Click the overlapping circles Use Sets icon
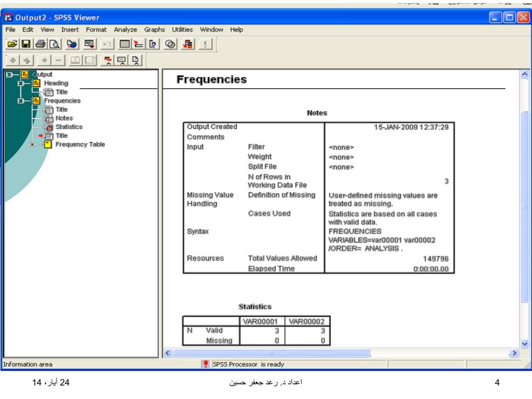 point(170,44)
